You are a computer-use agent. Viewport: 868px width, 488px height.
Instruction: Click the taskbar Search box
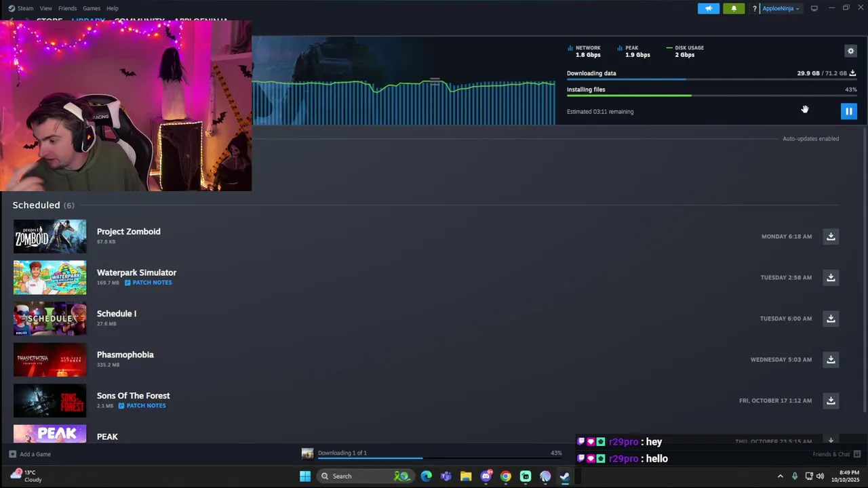tap(365, 476)
